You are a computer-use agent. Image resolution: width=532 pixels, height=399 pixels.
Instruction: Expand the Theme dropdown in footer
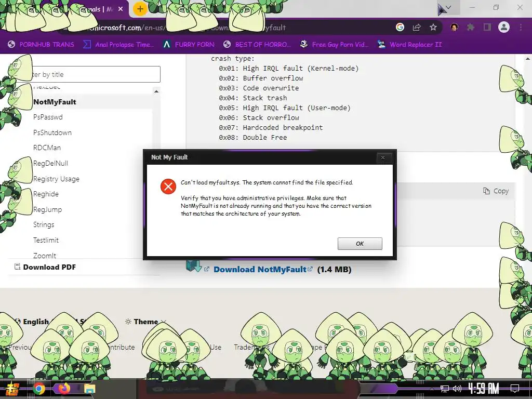click(145, 322)
